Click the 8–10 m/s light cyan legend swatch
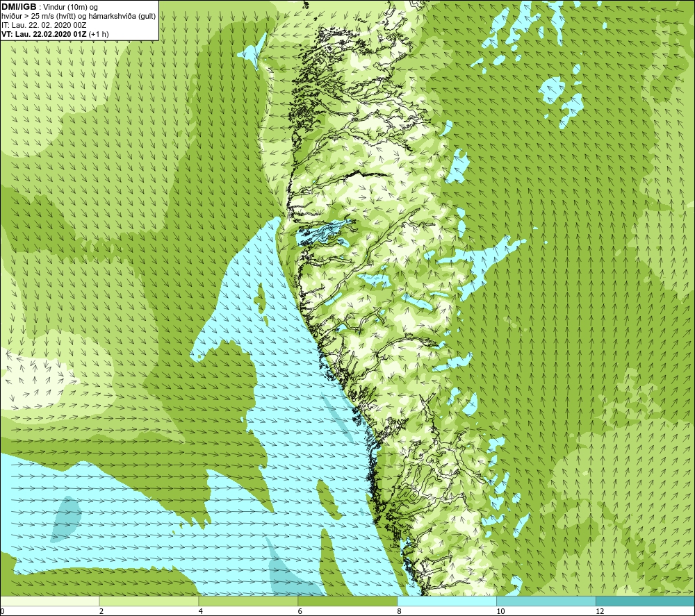695x616 pixels. point(447,601)
